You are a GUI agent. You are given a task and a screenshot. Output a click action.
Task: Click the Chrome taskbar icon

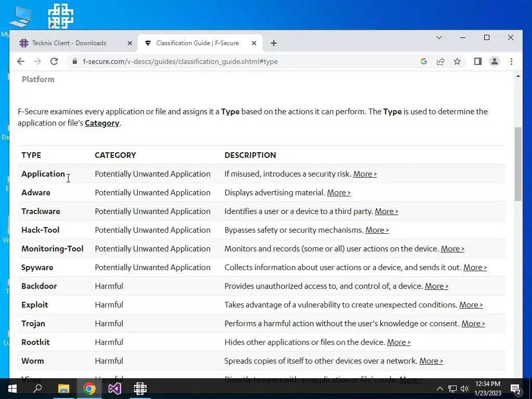point(89,388)
